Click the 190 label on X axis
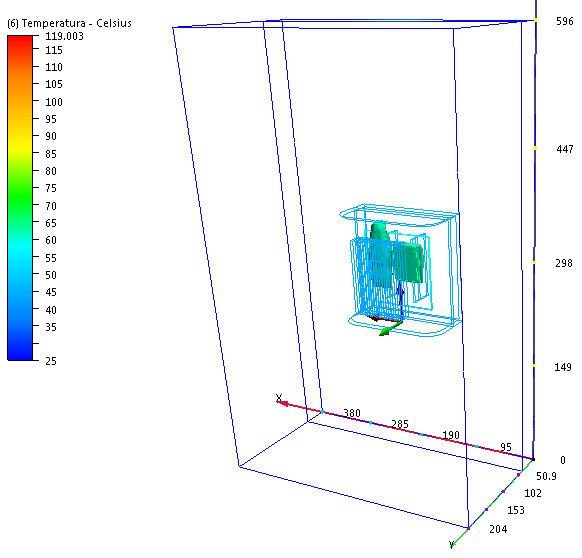This screenshot has height=558, width=582. coord(451,435)
